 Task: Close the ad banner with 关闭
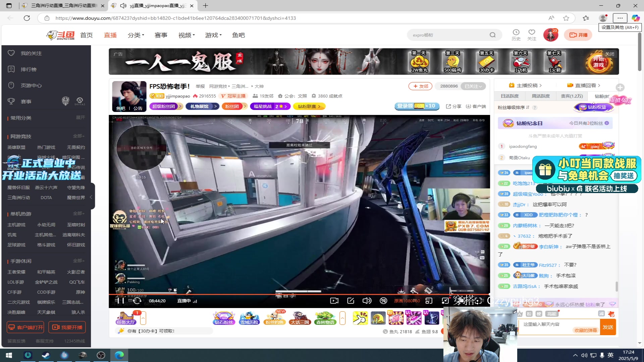[x=609, y=54]
